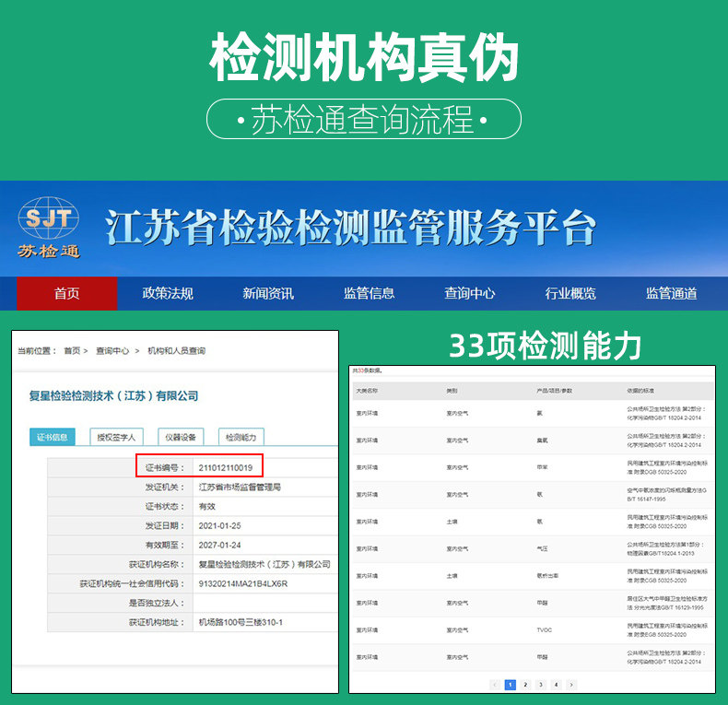
Task: Open the 首页 navigation menu item
Action: click(x=67, y=293)
